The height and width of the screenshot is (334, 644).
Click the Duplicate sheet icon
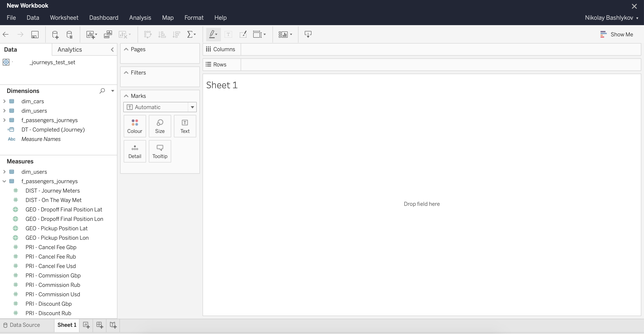pos(107,34)
